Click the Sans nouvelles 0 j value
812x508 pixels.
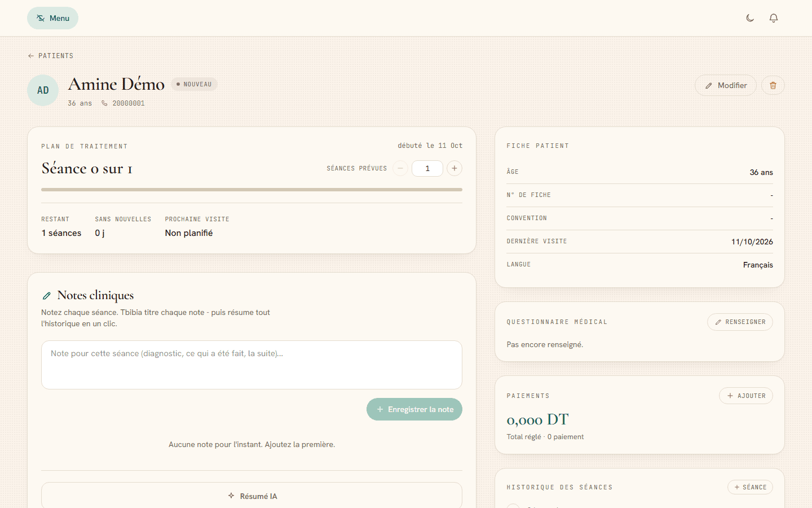pos(100,233)
